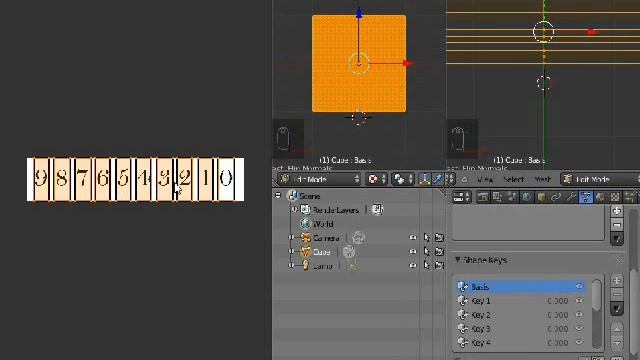Image resolution: width=640 pixels, height=360 pixels.
Task: Toggle Cube renderability icon
Action: [x=439, y=251]
